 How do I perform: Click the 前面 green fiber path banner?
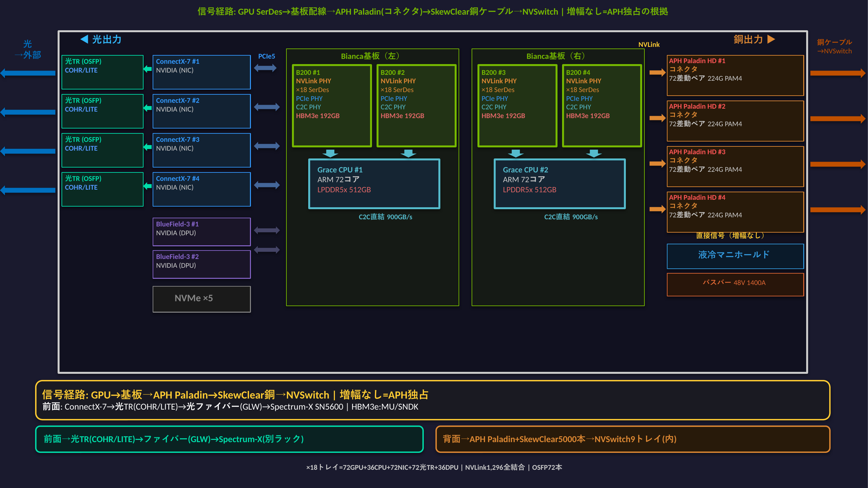pos(229,439)
